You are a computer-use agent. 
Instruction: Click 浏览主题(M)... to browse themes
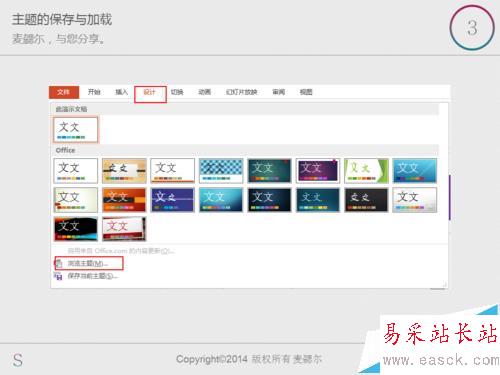pos(88,263)
